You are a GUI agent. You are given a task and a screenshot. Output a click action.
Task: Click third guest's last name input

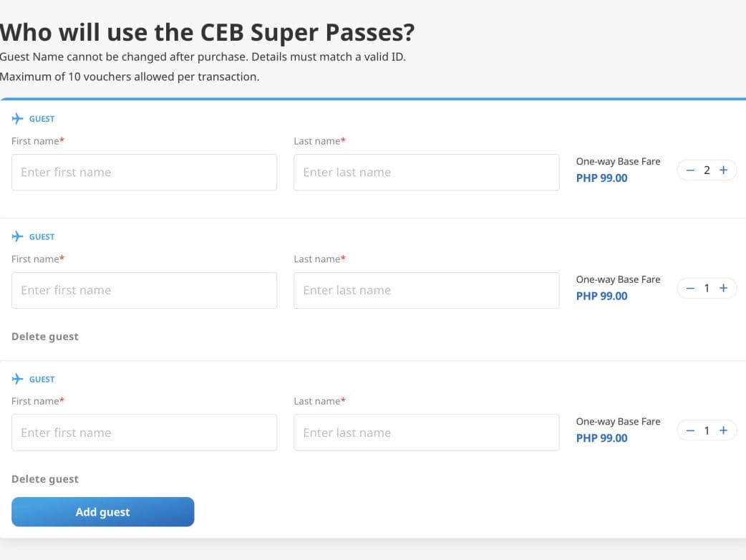coord(426,433)
